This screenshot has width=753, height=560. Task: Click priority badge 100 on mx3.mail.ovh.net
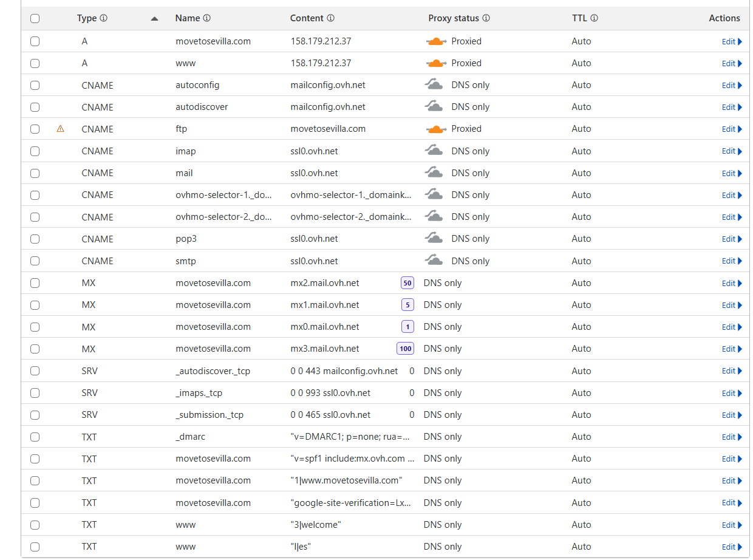[405, 349]
